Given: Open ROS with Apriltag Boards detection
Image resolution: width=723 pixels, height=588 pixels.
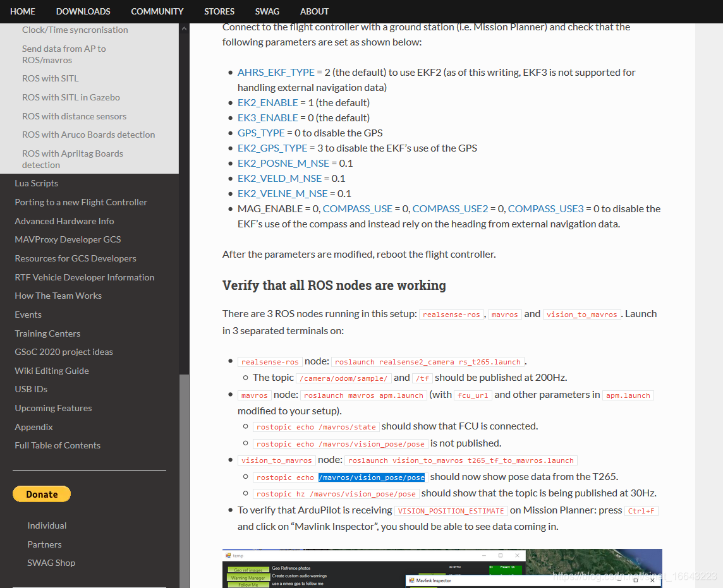Looking at the screenshot, I should click(x=73, y=159).
